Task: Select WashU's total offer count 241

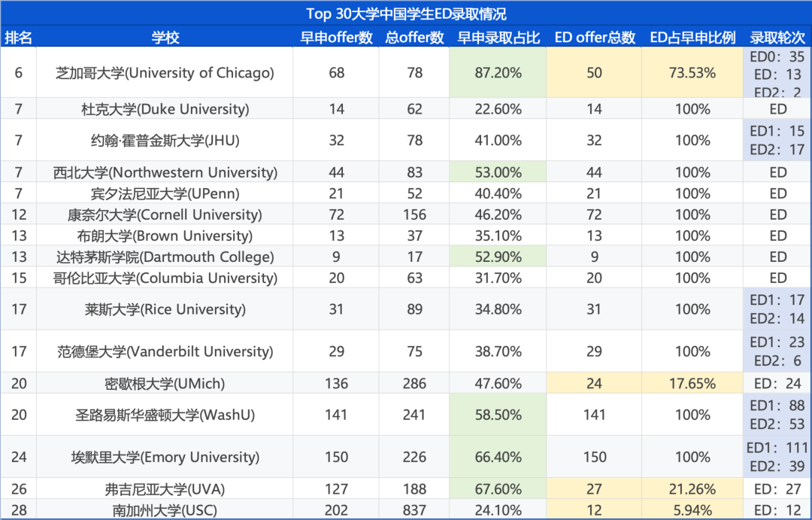Action: click(414, 415)
